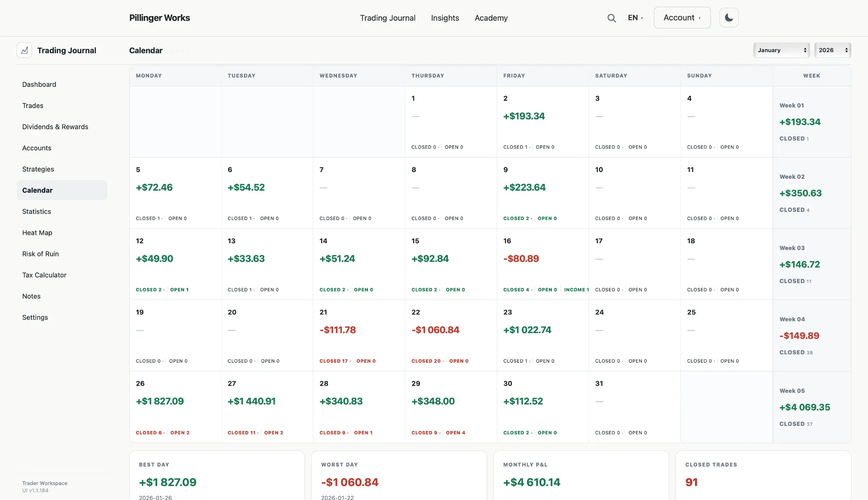This screenshot has width=868, height=500.
Task: Open Risk of Ruin in sidebar
Action: pos(62,254)
